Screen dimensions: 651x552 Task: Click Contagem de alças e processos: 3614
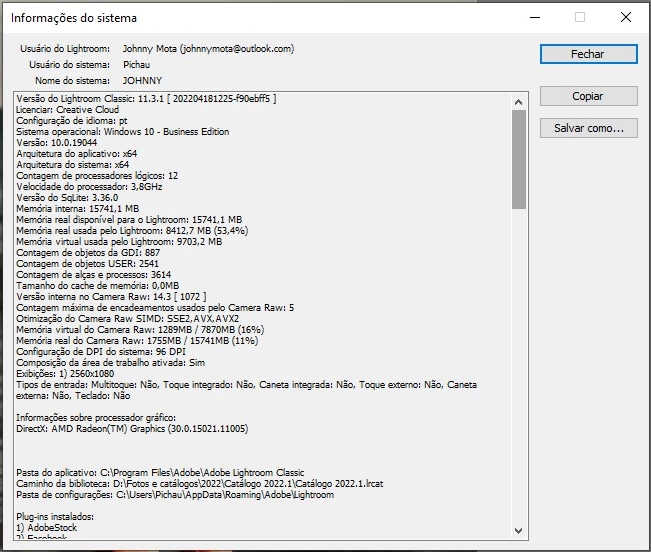(x=94, y=275)
